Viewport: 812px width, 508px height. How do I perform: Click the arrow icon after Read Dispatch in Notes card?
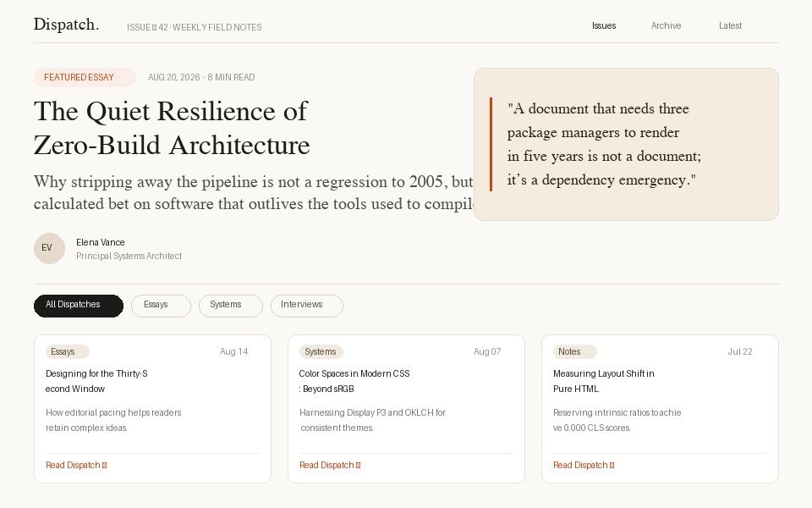(x=612, y=466)
